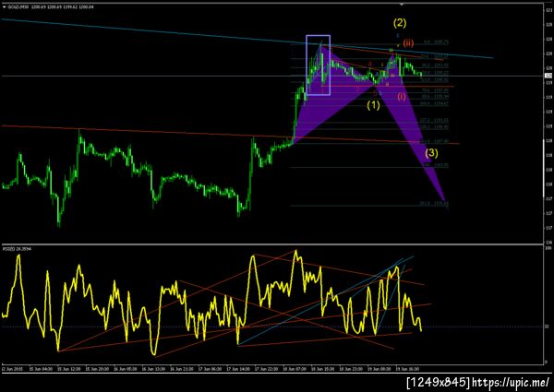Viewport: 554px width, 392px height.
Task: Select the 18 Jun 07:00 time label
Action: click(295, 369)
